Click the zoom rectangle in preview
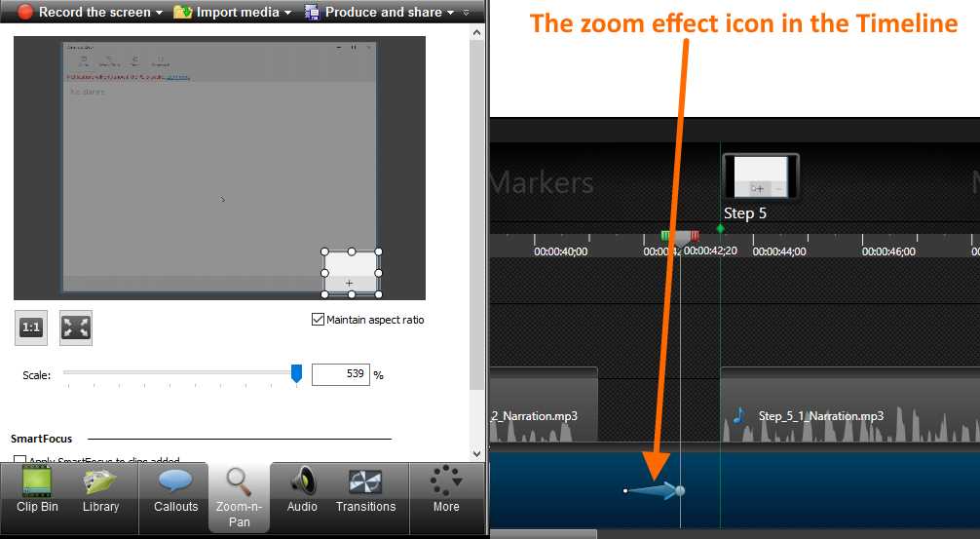 coord(352,273)
